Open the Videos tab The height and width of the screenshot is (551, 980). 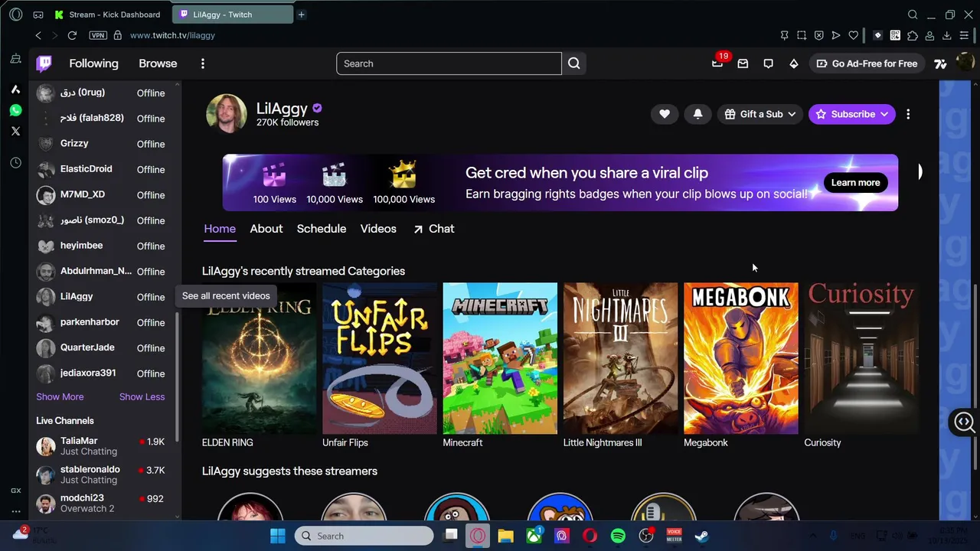tap(378, 229)
